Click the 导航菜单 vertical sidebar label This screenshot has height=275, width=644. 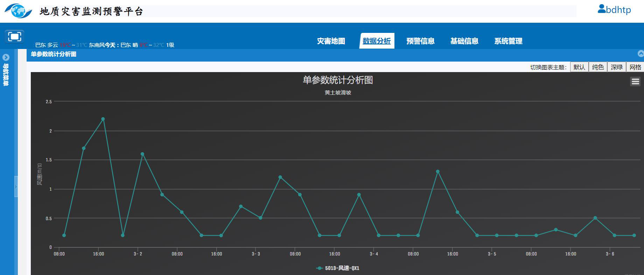6,75
